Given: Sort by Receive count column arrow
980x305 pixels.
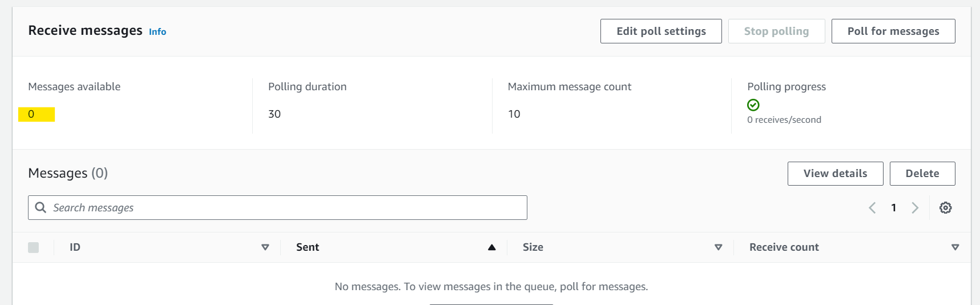Looking at the screenshot, I should click(955, 247).
